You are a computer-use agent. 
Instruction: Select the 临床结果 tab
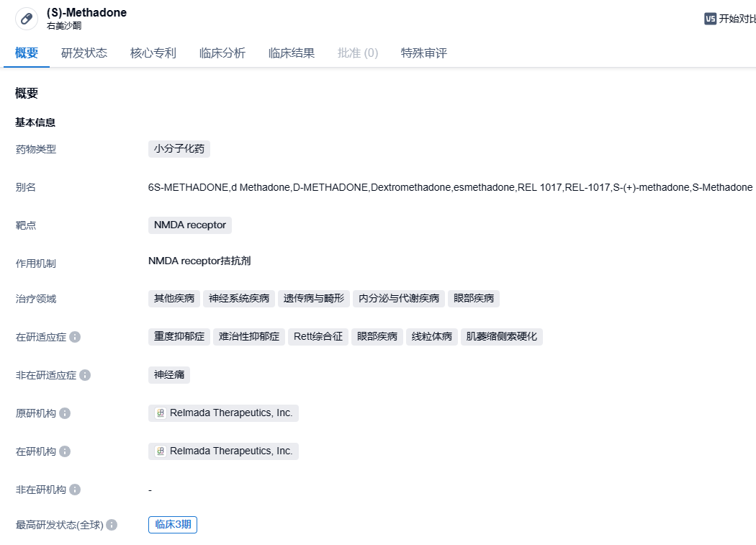(x=292, y=53)
